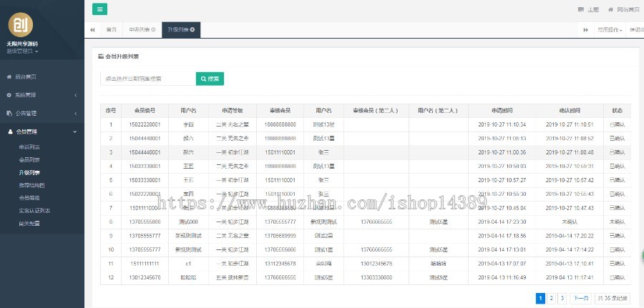Click apply time 2019-10-27 11:10:34

pyautogui.click(x=502, y=124)
